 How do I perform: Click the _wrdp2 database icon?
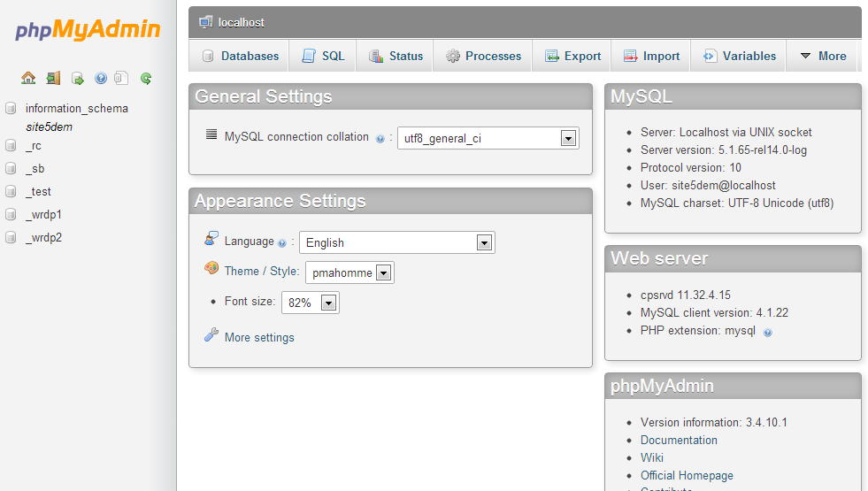click(11, 237)
